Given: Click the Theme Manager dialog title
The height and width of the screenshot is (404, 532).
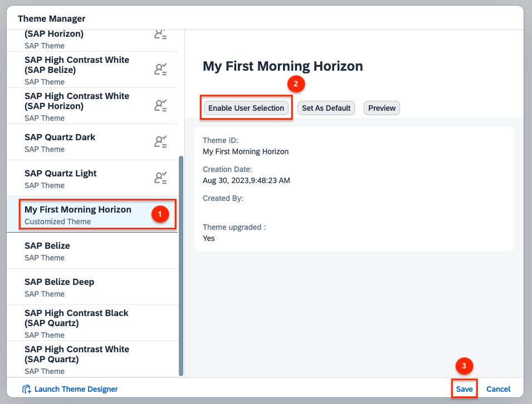Looking at the screenshot, I should 52,18.
